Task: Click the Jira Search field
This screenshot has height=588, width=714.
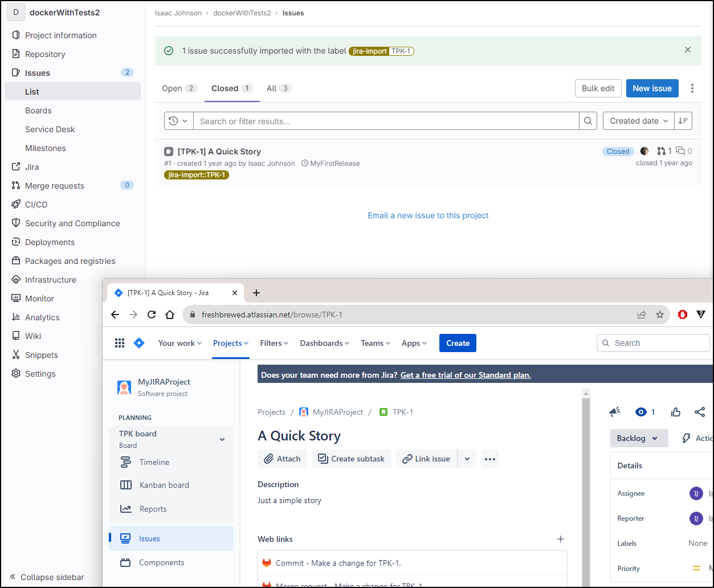Action: click(x=654, y=343)
